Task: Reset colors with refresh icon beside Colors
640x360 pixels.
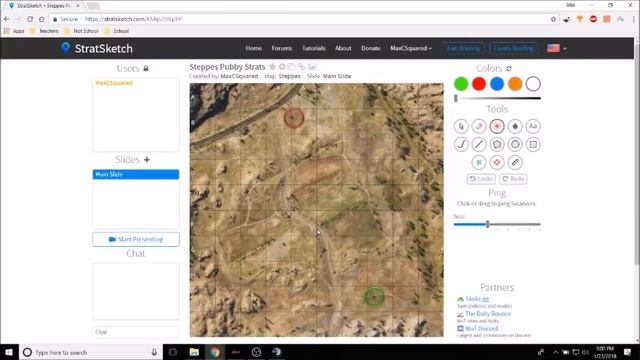Action: click(509, 69)
